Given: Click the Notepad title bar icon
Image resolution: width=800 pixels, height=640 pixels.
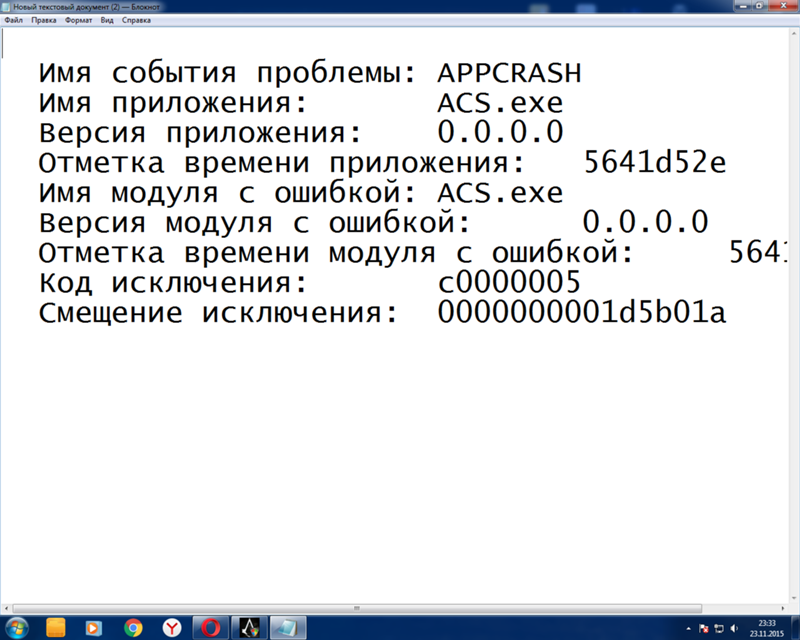Looking at the screenshot, I should [x=6, y=7].
